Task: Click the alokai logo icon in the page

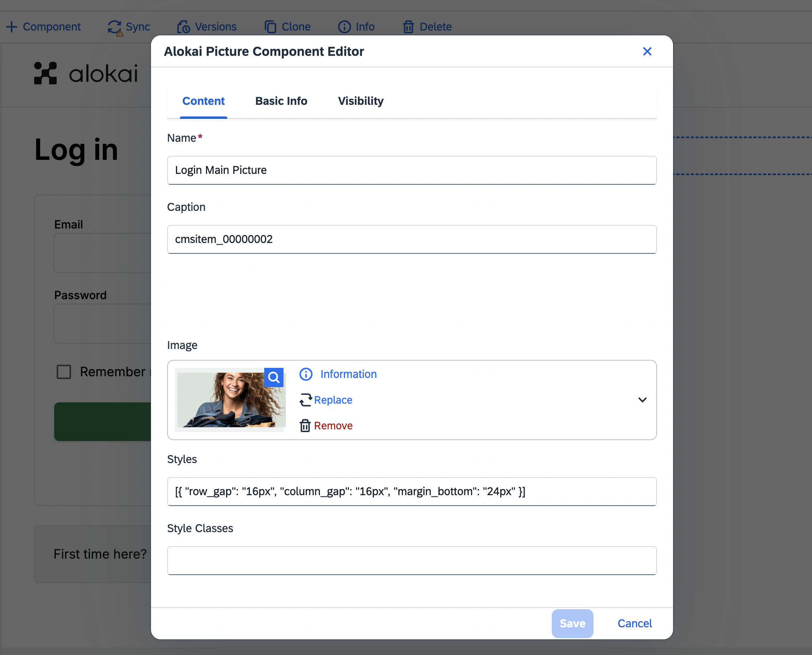Action: pyautogui.click(x=45, y=73)
